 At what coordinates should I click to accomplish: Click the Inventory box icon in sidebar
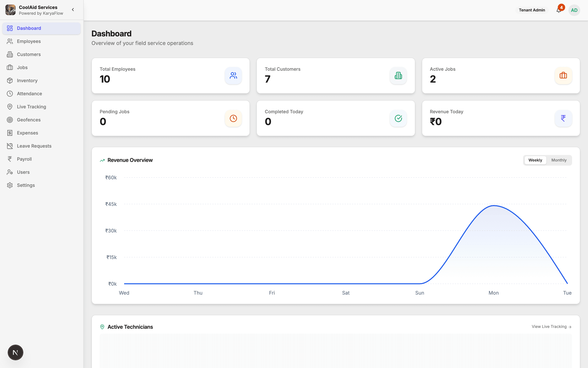pyautogui.click(x=10, y=81)
